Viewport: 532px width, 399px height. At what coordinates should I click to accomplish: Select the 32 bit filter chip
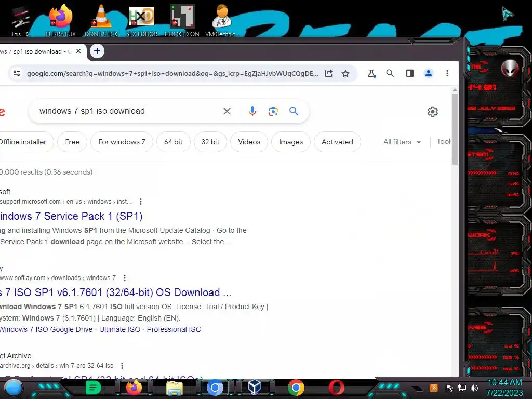pos(210,142)
